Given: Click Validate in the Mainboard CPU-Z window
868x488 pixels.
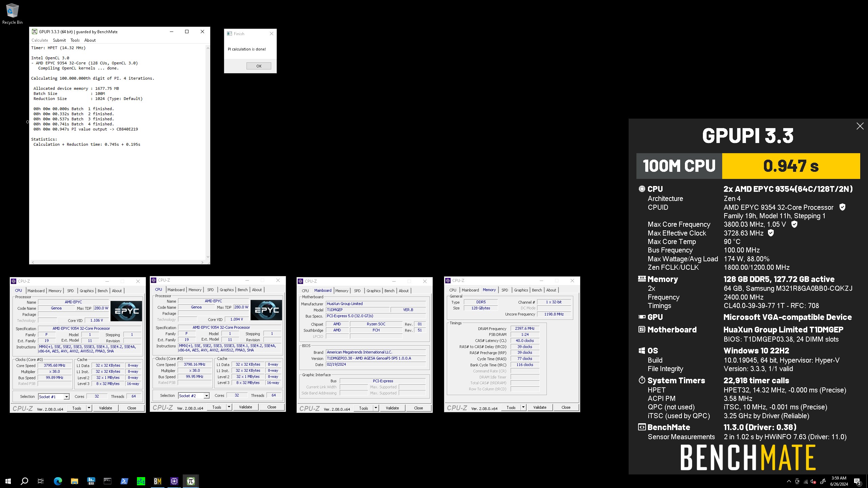Looking at the screenshot, I should (392, 408).
